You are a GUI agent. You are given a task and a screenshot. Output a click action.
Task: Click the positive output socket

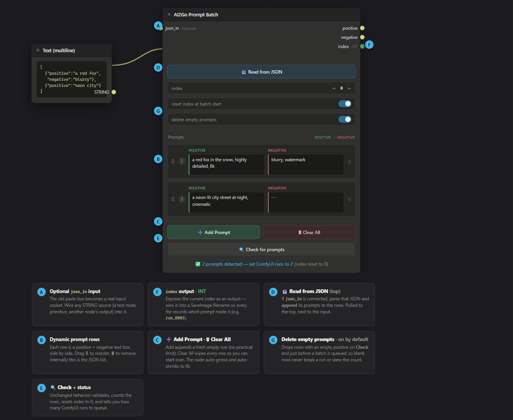(362, 28)
